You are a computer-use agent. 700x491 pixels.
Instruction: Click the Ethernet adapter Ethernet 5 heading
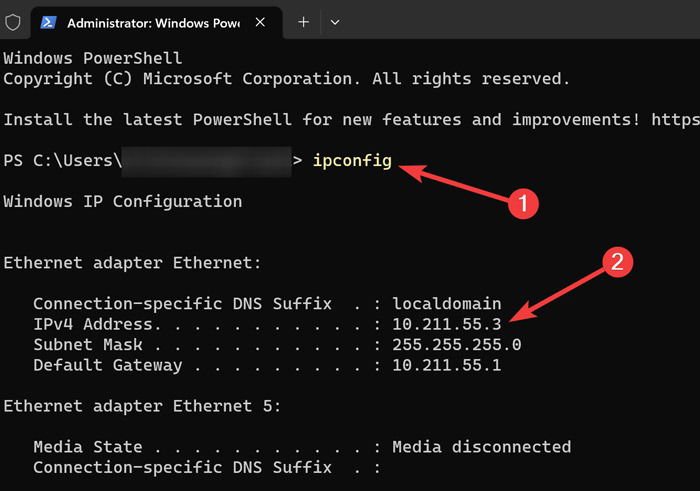click(142, 406)
